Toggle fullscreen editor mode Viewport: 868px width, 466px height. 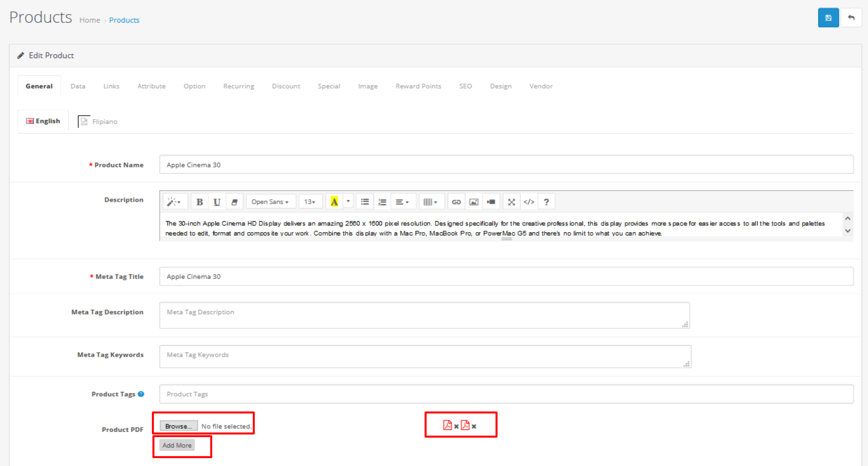pos(511,202)
